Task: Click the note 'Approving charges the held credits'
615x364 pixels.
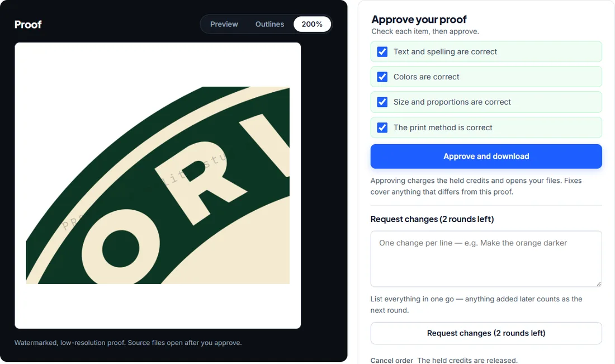Action: pos(476,186)
